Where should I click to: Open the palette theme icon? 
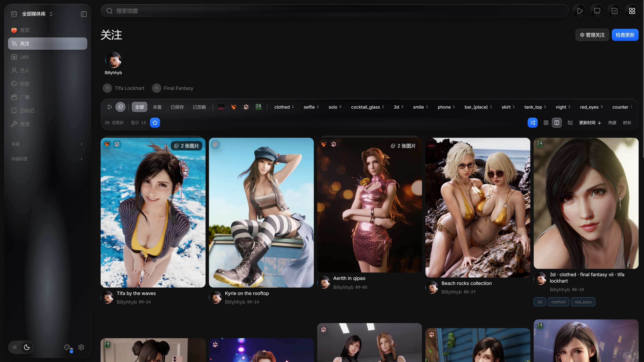(67, 347)
